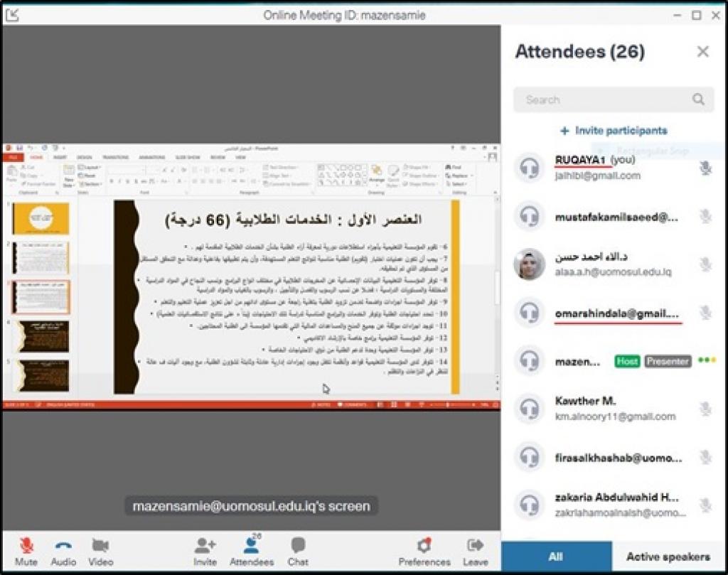Click the Mute microphone icon

coord(26,546)
